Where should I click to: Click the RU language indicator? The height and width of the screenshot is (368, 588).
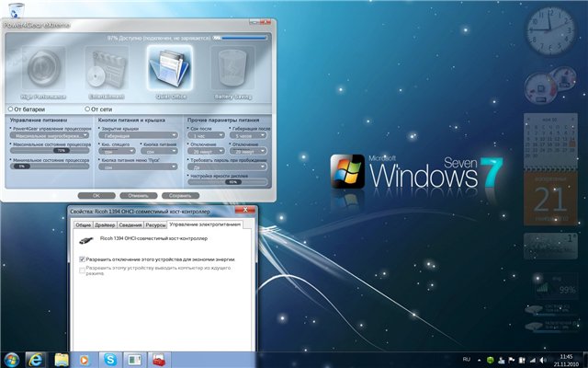[466, 360]
